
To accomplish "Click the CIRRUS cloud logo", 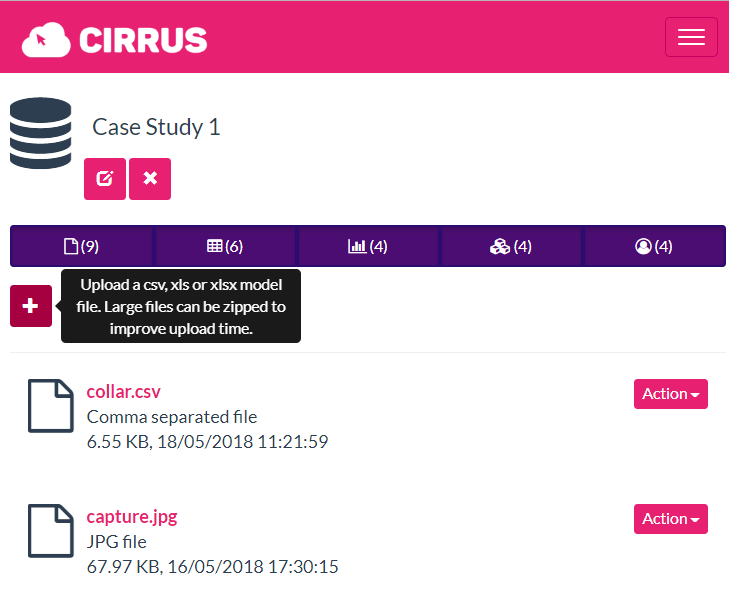I will [114, 39].
